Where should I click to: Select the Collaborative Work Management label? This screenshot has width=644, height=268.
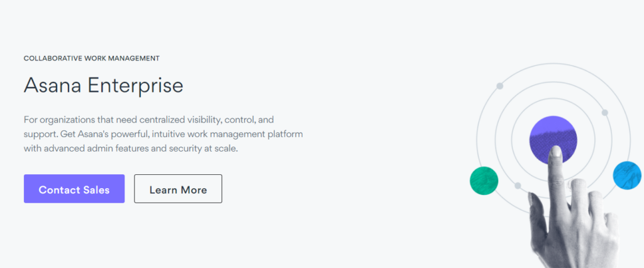click(x=92, y=59)
